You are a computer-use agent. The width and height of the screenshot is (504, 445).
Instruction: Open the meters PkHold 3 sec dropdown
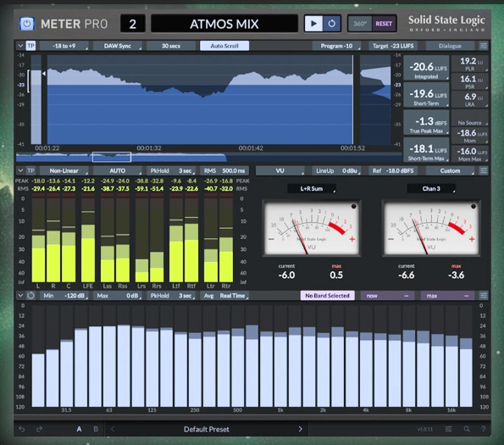(x=170, y=170)
